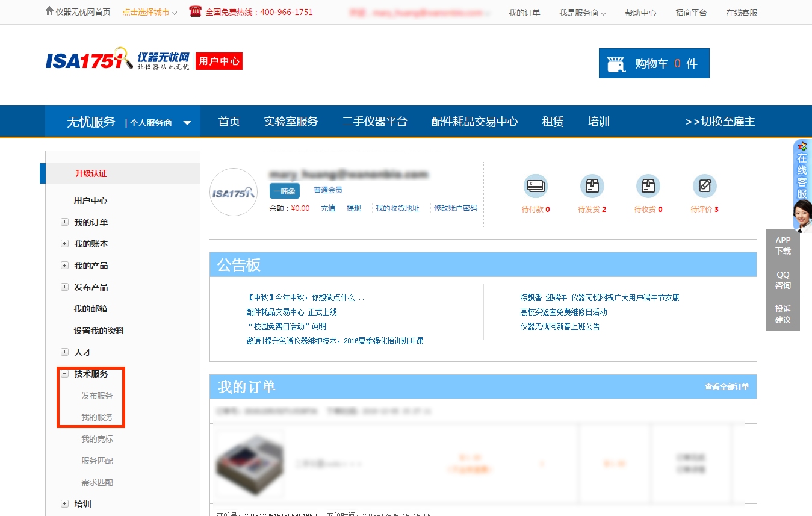
Task: Click the first order product thumbnail
Action: coord(249,463)
